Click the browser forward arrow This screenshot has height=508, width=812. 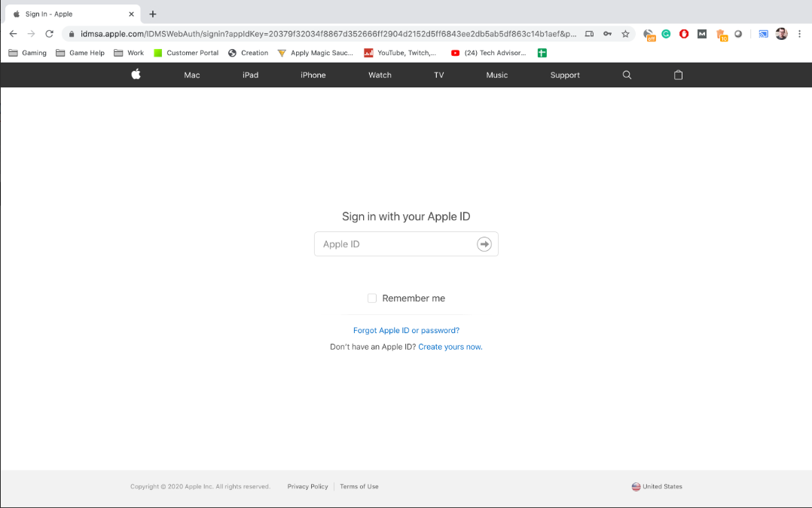[31, 34]
